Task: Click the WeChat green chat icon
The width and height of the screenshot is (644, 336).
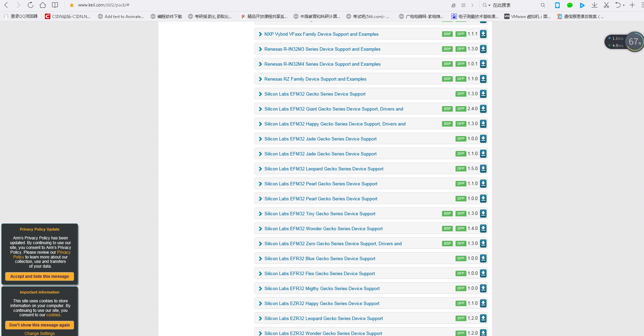Action: click(x=570, y=5)
